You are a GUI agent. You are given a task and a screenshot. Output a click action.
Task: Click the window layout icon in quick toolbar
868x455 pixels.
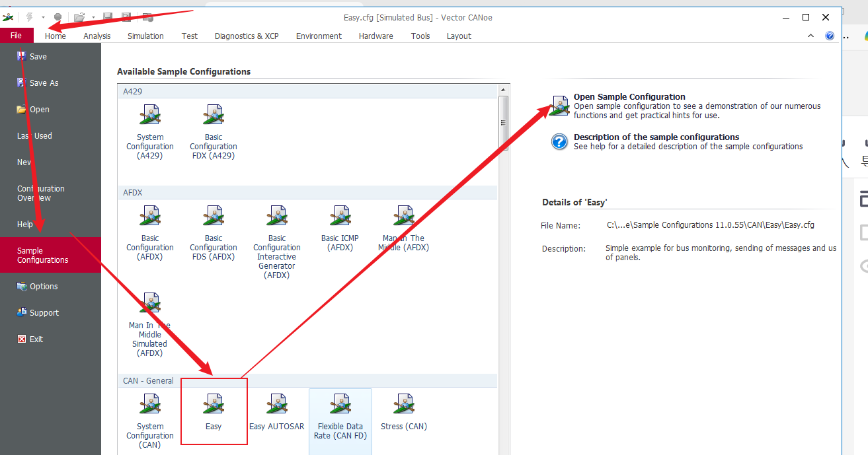tap(147, 17)
